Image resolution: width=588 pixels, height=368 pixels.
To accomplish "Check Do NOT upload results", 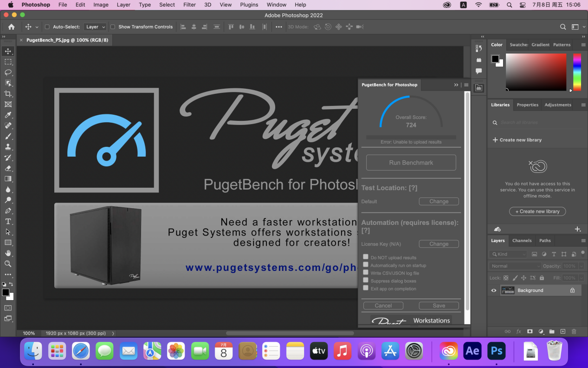I will tap(366, 256).
